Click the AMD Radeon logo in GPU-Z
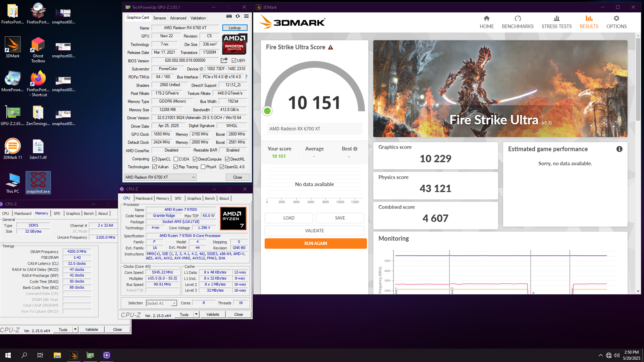 pos(234,44)
